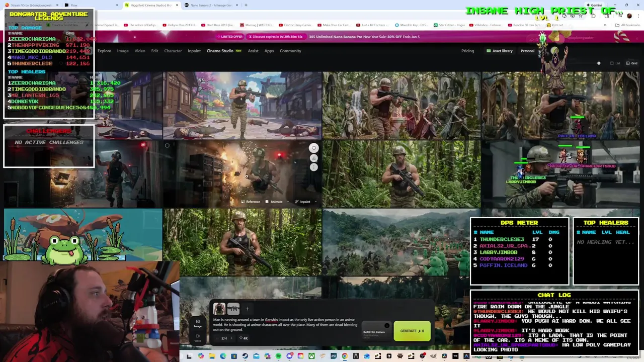Open Microsoft Edge from the taskbar
The image size is (644, 362).
pyautogui.click(x=223, y=356)
